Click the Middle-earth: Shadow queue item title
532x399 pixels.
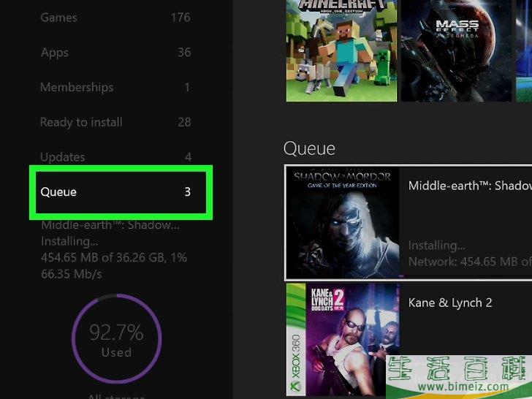pyautogui.click(x=470, y=186)
